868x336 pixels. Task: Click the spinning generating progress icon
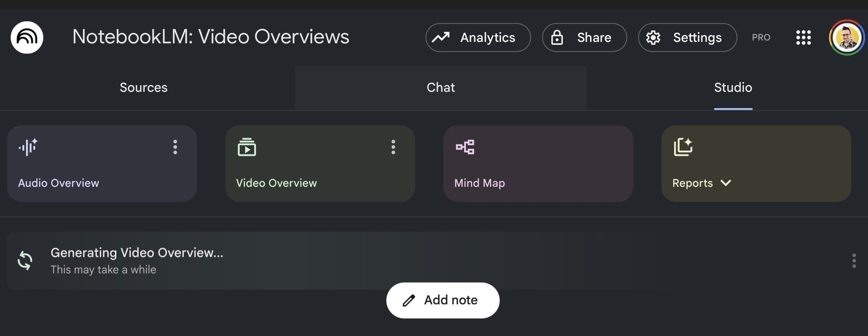tap(25, 261)
